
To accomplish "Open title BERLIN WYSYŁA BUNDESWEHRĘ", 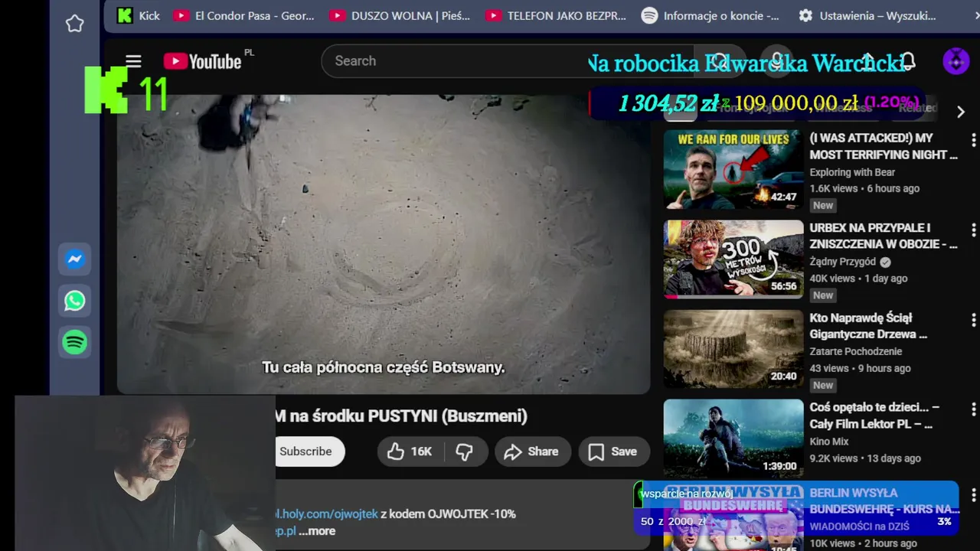I will (884, 500).
